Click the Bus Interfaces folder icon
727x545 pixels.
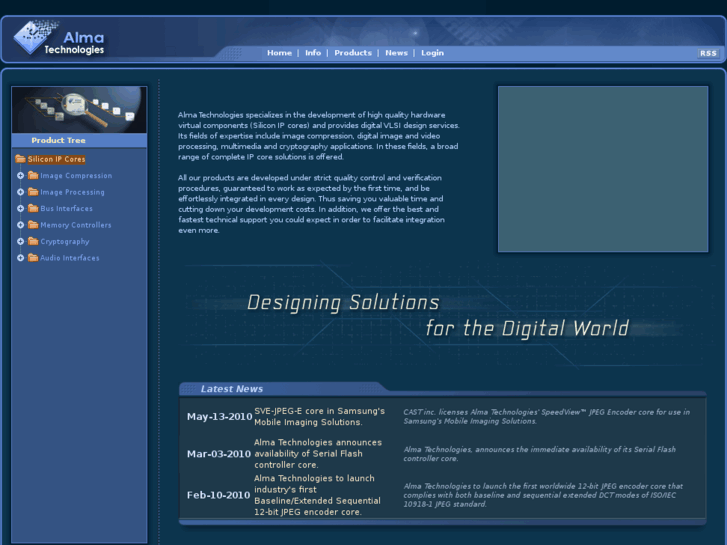(x=33, y=208)
